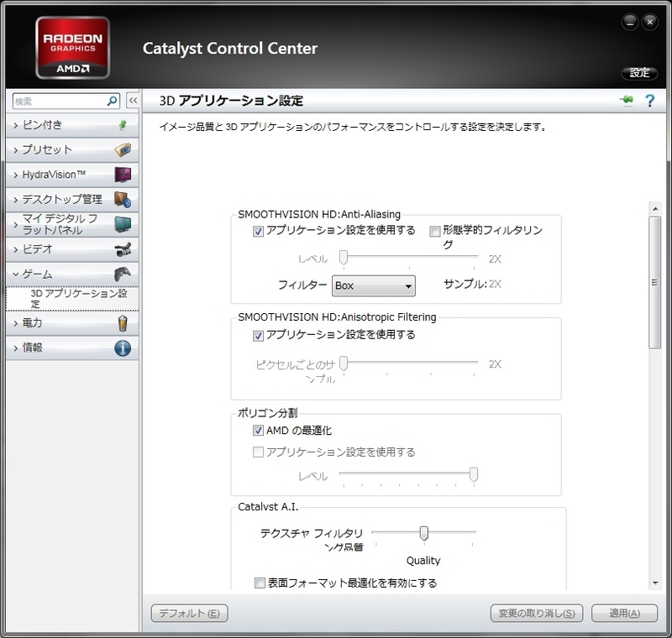The height and width of the screenshot is (638, 672).
Task: Click the サンプル: 2X text
Action: (x=472, y=284)
